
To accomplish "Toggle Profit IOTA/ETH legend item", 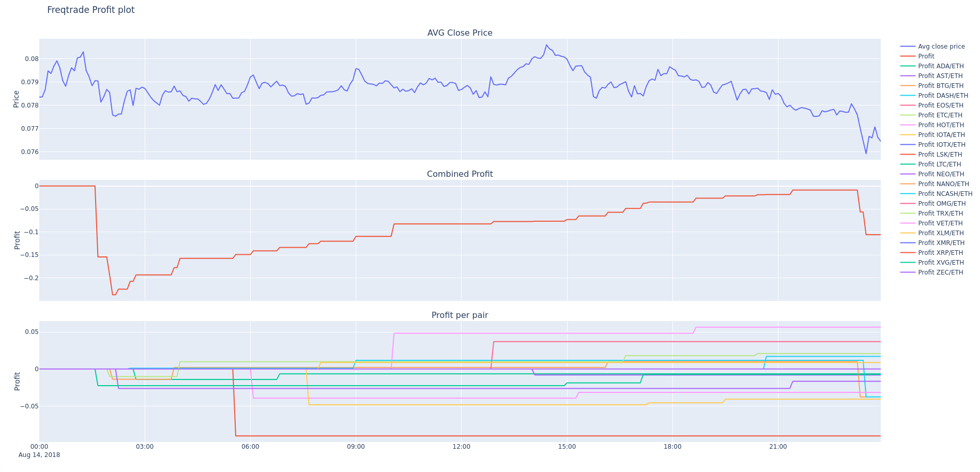I will click(941, 135).
